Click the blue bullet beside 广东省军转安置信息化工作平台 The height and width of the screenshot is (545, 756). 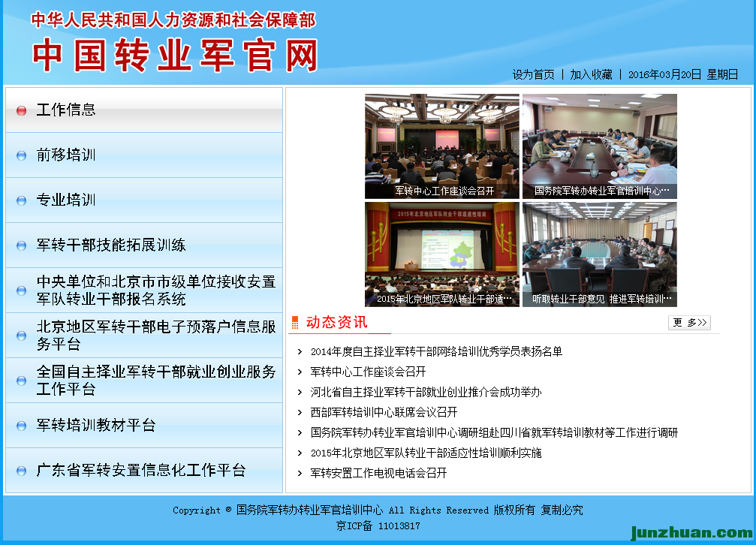[x=21, y=471]
